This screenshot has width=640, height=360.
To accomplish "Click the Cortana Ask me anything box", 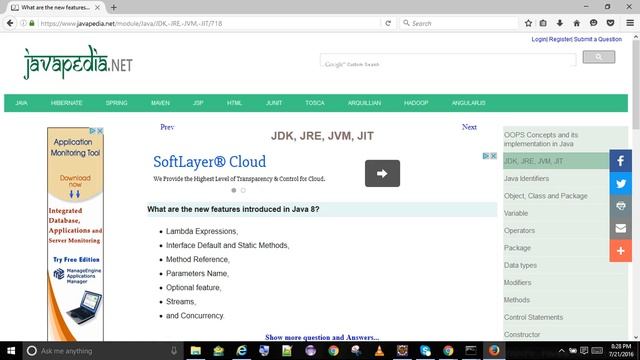I will click(102, 351).
